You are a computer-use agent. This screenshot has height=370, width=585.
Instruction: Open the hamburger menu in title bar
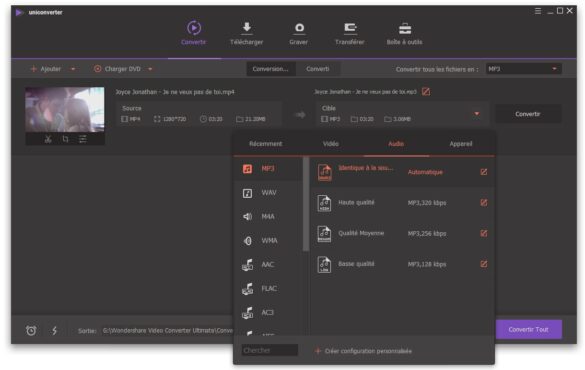click(538, 11)
